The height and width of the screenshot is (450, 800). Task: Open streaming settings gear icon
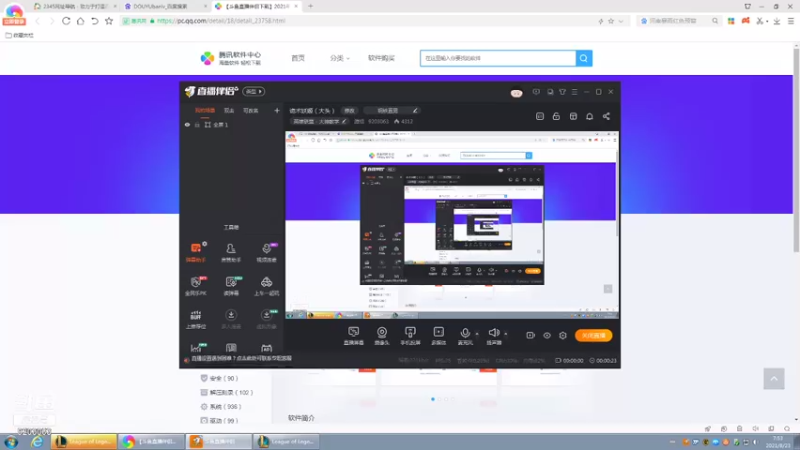pyautogui.click(x=563, y=336)
